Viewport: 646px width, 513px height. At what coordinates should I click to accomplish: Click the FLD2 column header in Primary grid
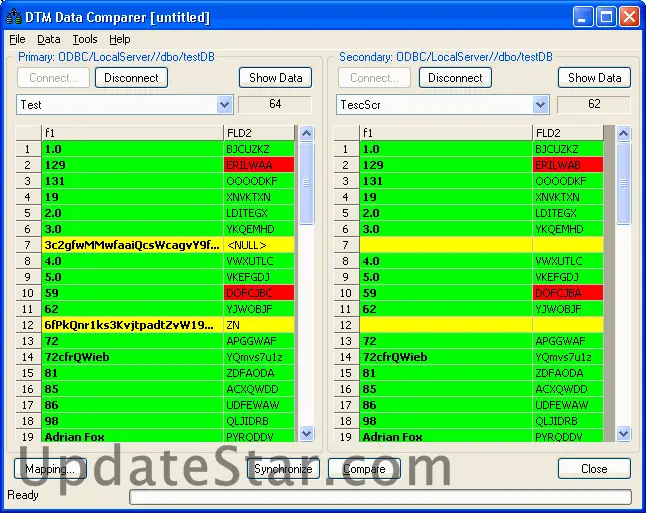tap(259, 133)
